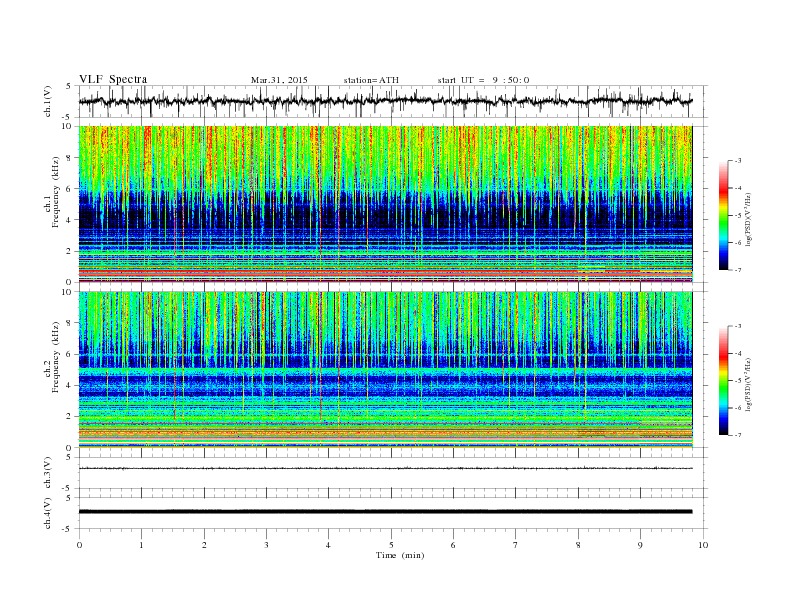Click the ch.1 voltage waveform trace
792x612 pixels.
point(385,101)
